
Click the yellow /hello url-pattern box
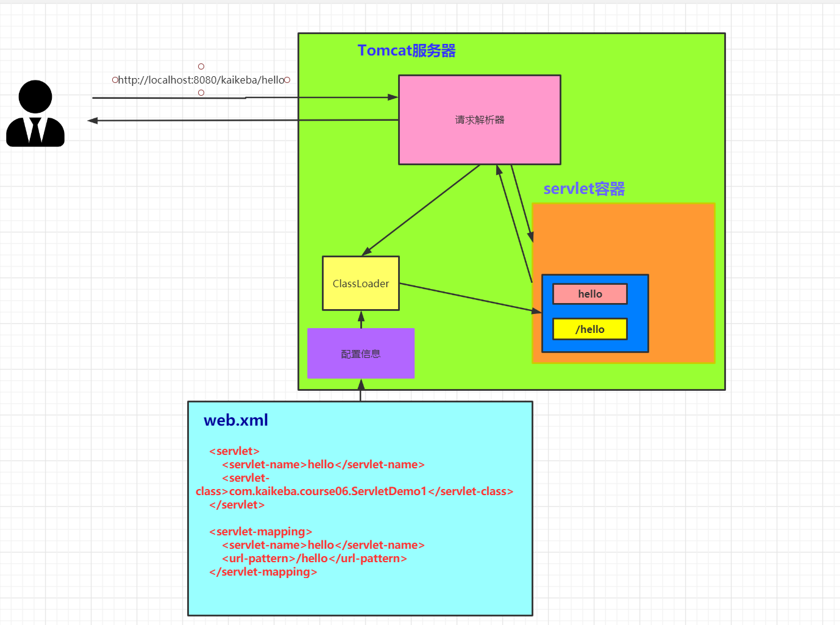click(590, 329)
